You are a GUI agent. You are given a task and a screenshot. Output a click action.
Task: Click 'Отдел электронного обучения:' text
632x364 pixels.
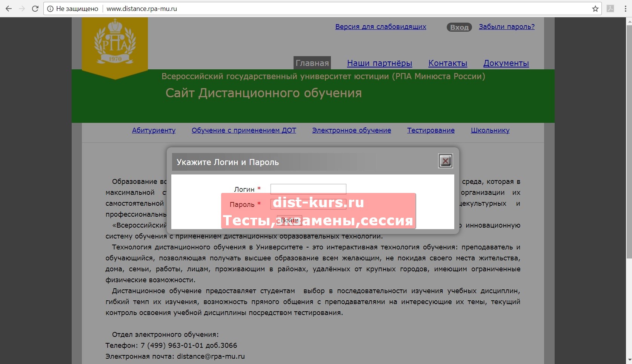165,335
